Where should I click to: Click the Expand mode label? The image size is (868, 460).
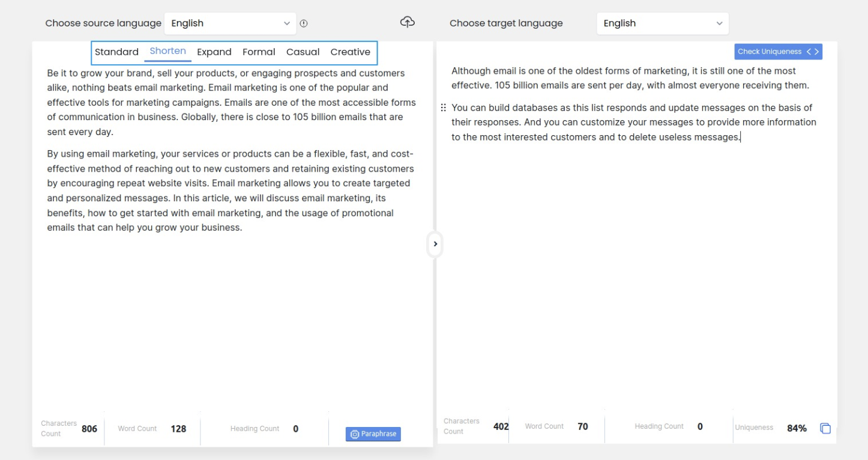click(214, 52)
